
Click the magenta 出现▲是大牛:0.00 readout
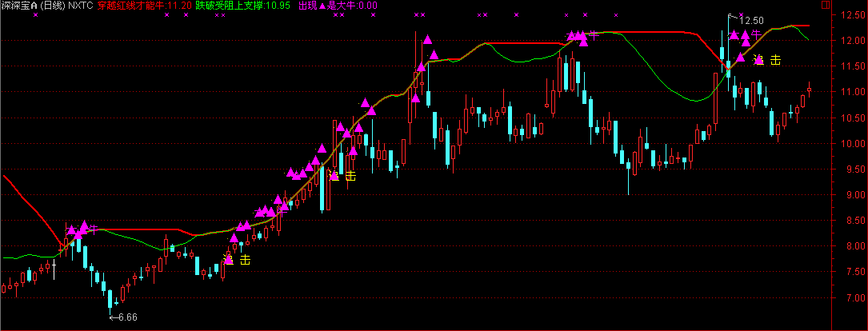338,6
